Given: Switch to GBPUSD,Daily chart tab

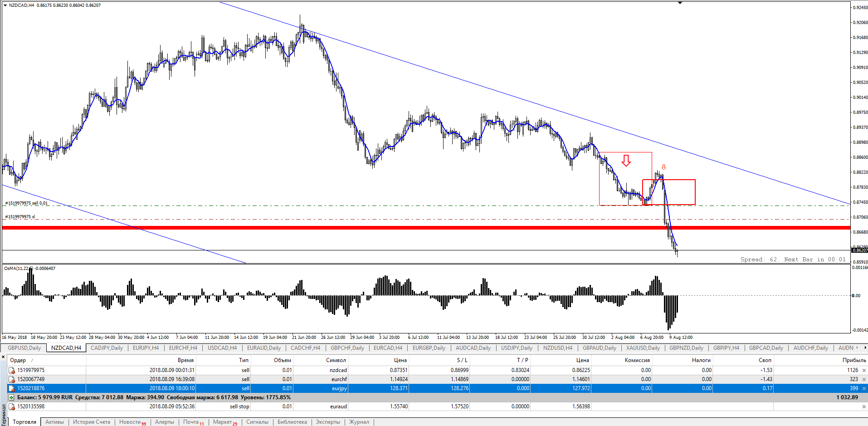Looking at the screenshot, I should click(24, 348).
